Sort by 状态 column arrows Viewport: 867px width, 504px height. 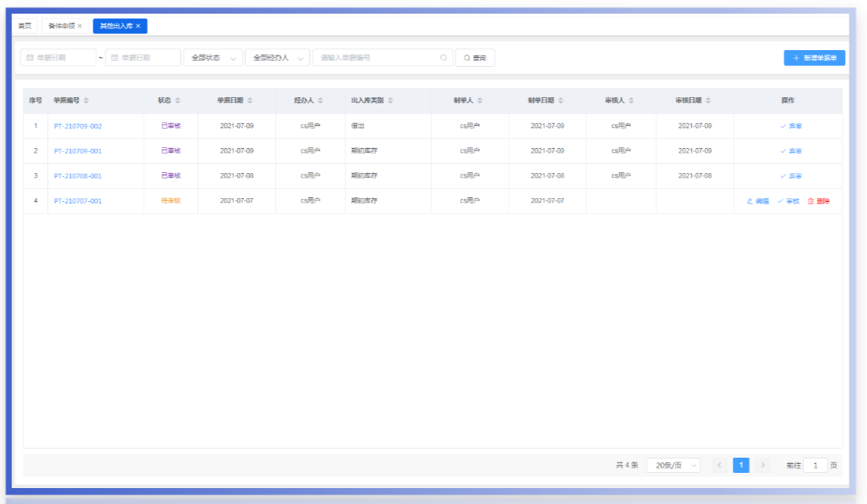pos(178,101)
